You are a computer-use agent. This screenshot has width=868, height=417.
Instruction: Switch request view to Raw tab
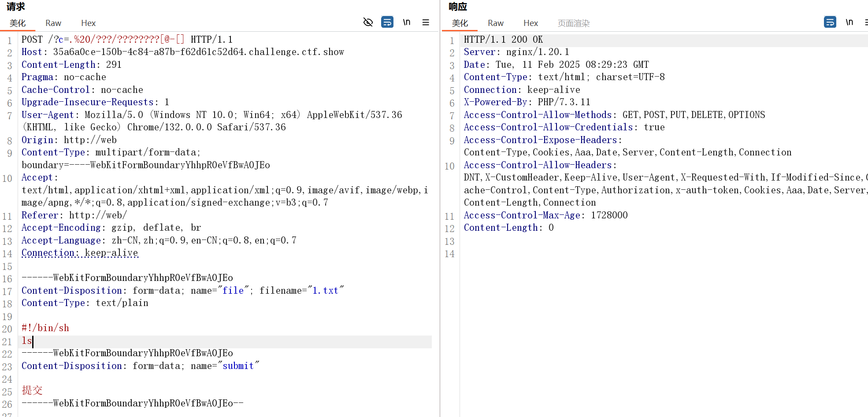53,23
